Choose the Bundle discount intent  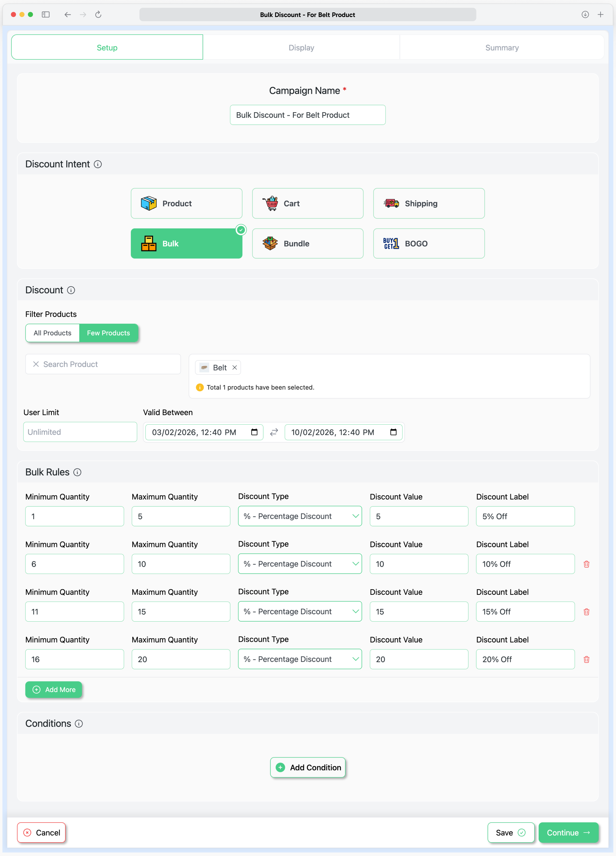click(308, 243)
